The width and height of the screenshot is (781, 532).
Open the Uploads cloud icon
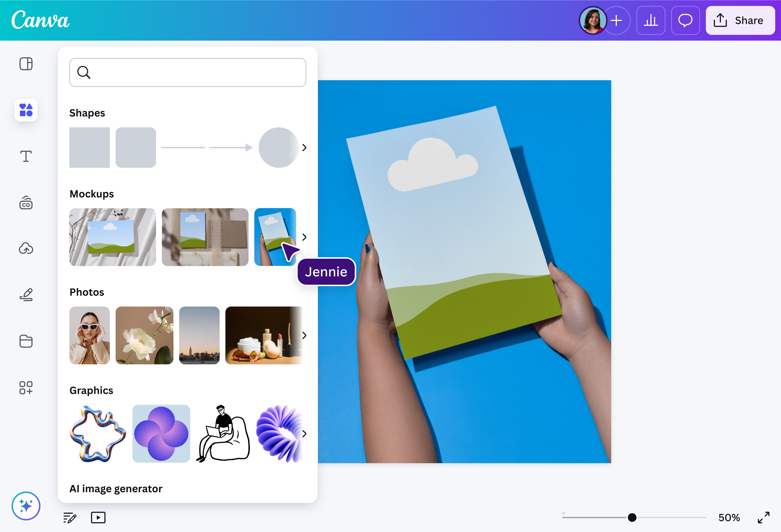(x=26, y=248)
